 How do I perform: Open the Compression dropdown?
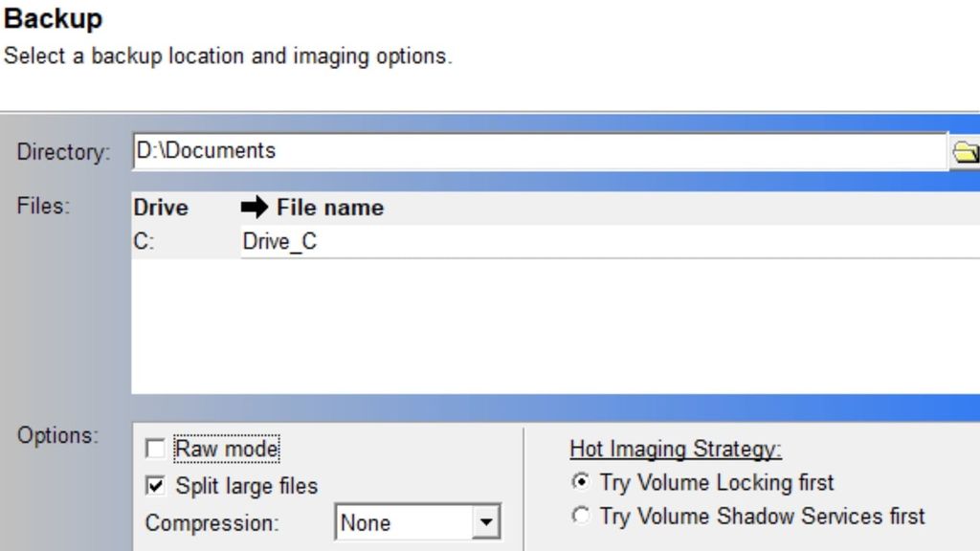coord(416,522)
